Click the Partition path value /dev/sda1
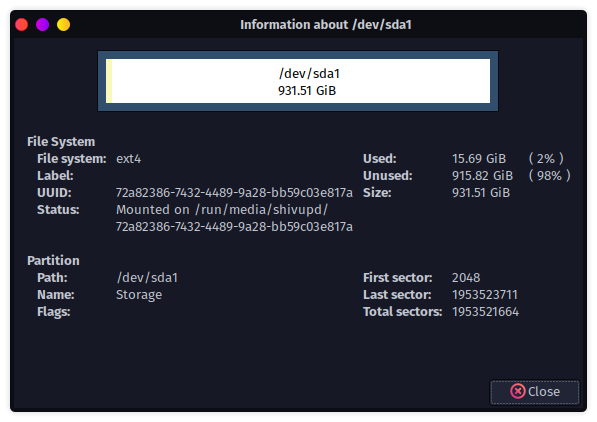 pos(147,278)
